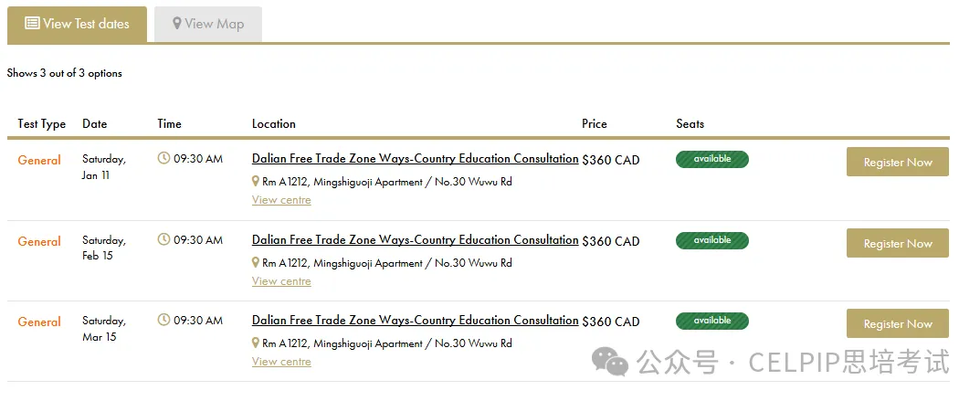980x401 pixels.
Task: Open the View Test dates tab
Action: tap(77, 25)
